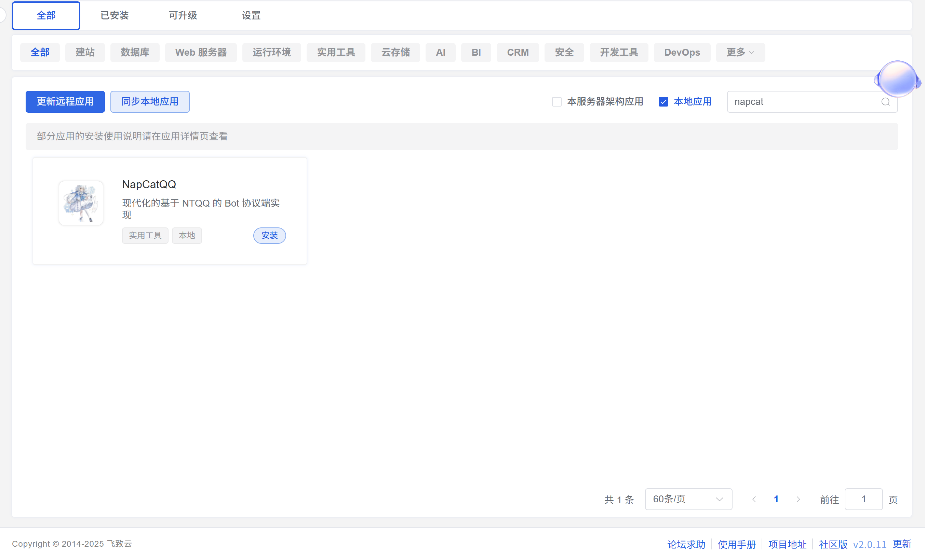Screen dimensions: 925x560
Task: Open the 60条/页 page size dropdown
Action: click(x=688, y=499)
